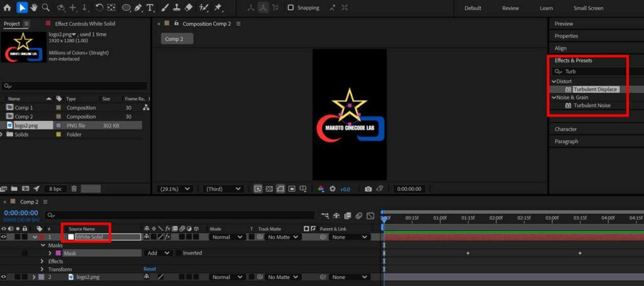The width and height of the screenshot is (644, 286).
Task: Toggle mask and shape path visibility icon
Action: coord(280,189)
